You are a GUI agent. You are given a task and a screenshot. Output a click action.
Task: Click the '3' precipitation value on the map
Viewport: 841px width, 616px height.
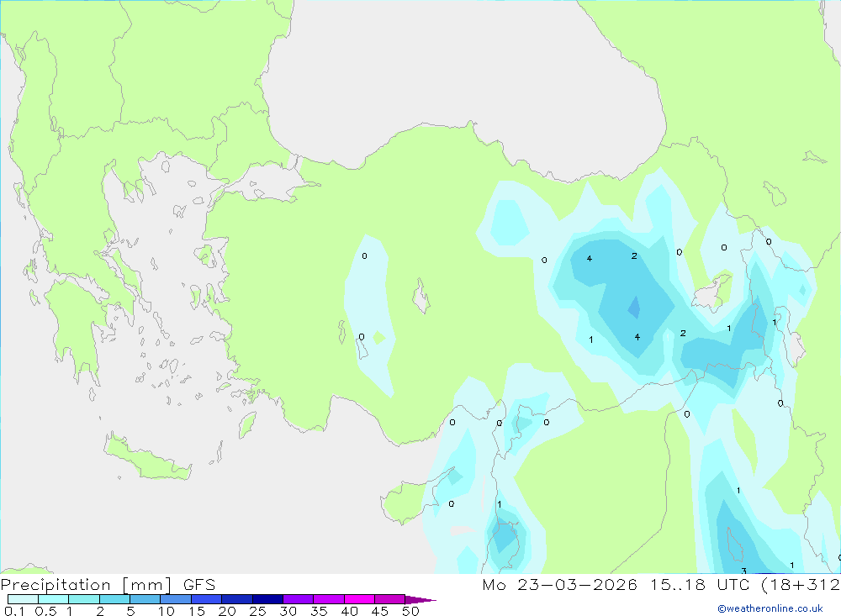point(743,571)
